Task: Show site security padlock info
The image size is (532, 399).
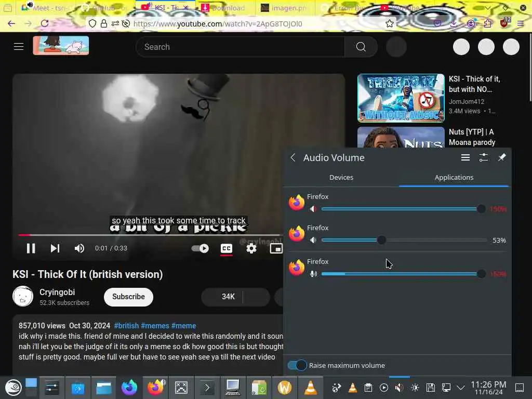Action: point(104,23)
